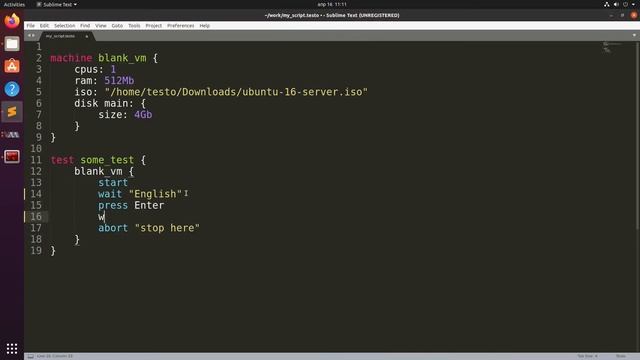This screenshot has width=640, height=360.
Task: Open the red screen app in dock
Action: (x=12, y=156)
